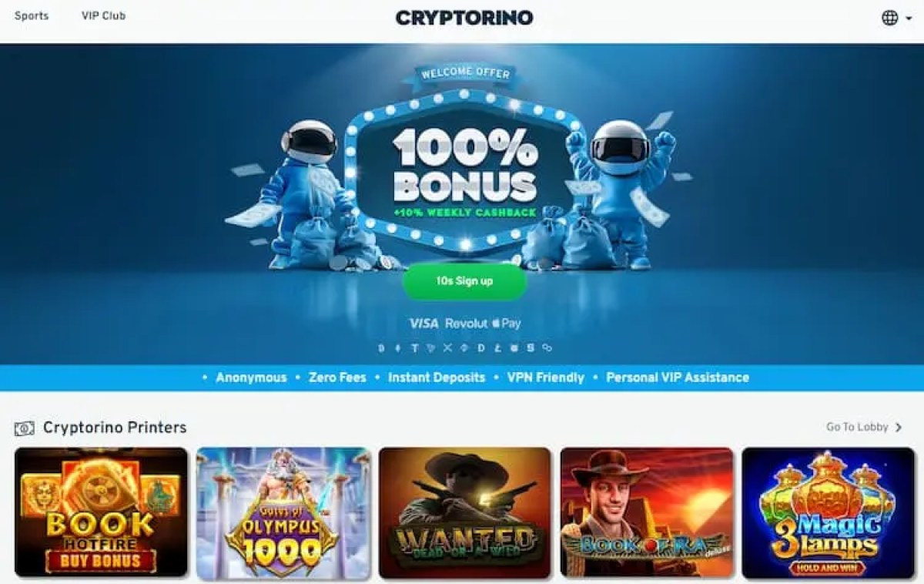
Task: Click the Dogecoin D crypto icon
Action: point(481,348)
